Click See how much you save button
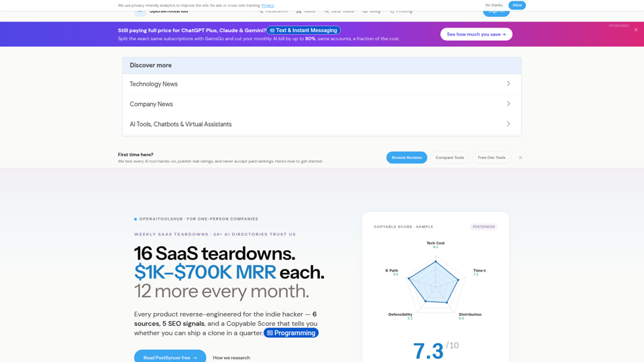 point(476,34)
